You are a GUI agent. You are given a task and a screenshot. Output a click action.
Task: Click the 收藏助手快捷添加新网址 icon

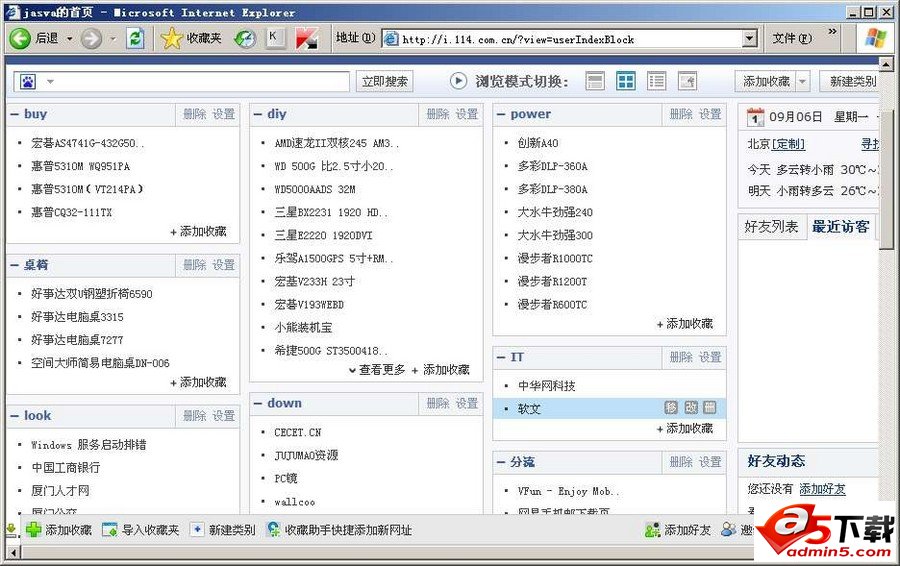pyautogui.click(x=273, y=529)
